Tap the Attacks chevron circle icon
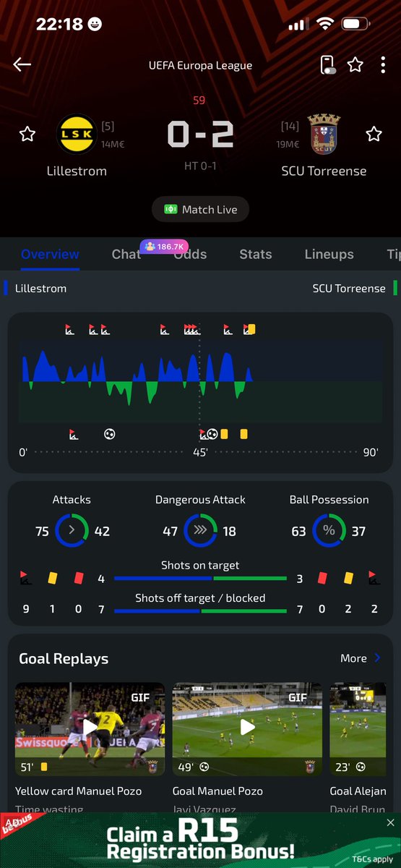Image resolution: width=401 pixels, height=868 pixels. coord(72,531)
